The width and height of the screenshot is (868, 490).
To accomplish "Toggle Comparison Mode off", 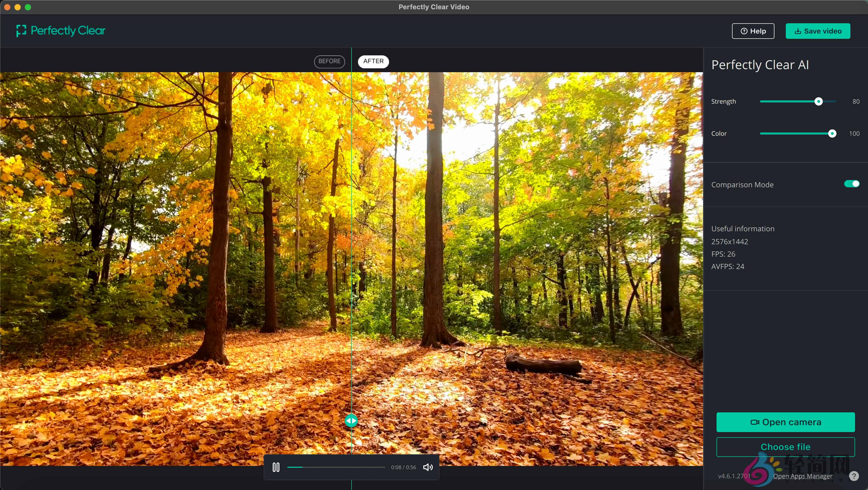I will coord(851,184).
